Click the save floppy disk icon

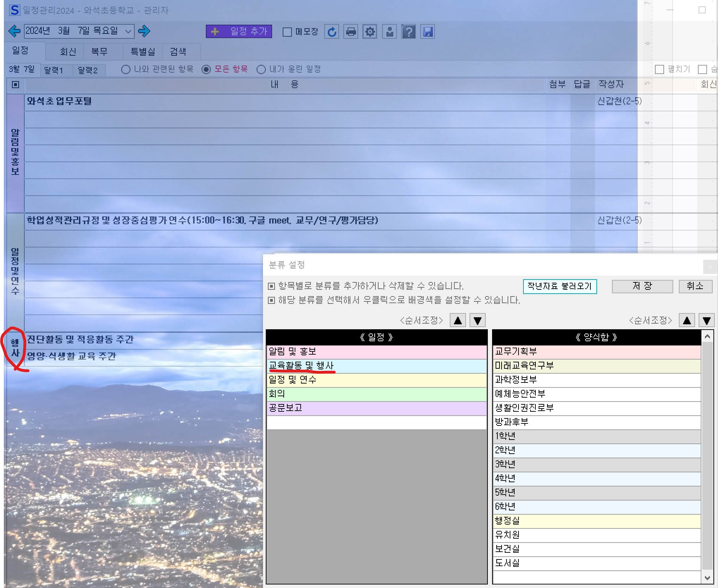428,32
